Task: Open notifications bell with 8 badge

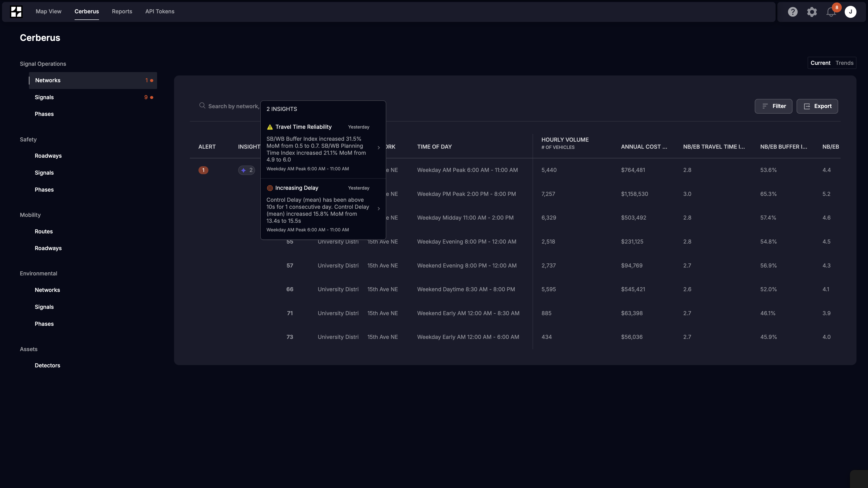Action: [x=831, y=12]
